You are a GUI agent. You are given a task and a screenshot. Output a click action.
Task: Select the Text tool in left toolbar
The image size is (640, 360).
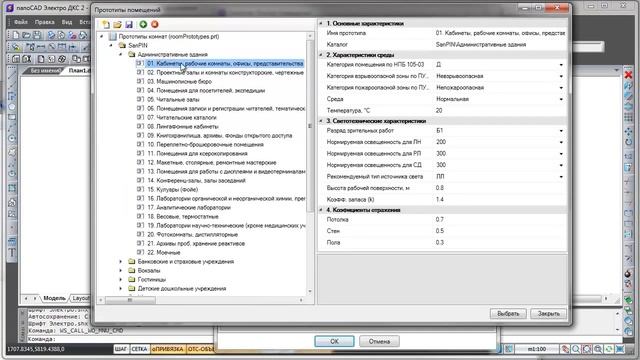coord(12,253)
